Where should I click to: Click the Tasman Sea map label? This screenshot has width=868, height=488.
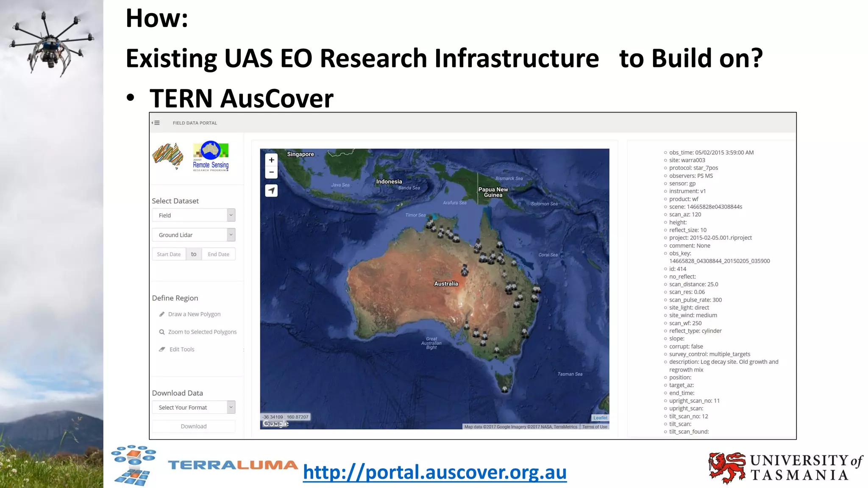coord(570,374)
